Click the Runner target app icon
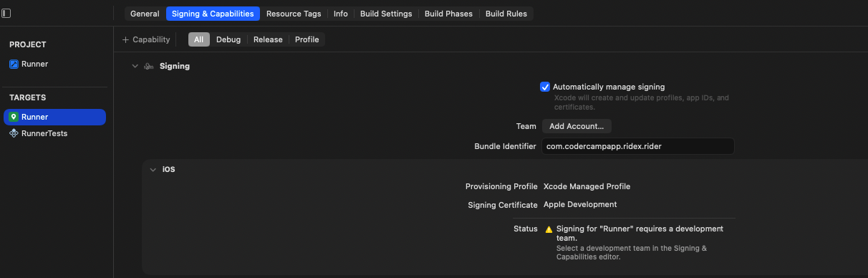This screenshot has width=868, height=278. pyautogui.click(x=14, y=117)
